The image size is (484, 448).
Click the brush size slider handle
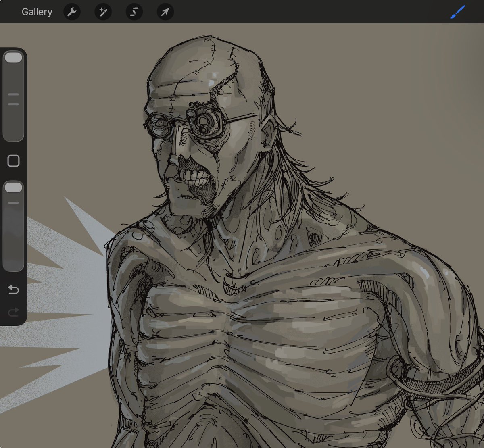[13, 57]
